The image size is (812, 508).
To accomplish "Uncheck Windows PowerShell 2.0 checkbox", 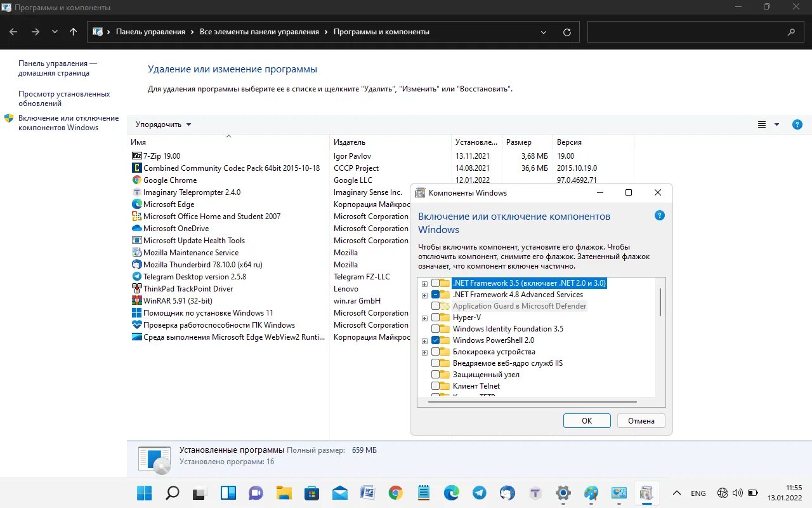I will click(435, 340).
